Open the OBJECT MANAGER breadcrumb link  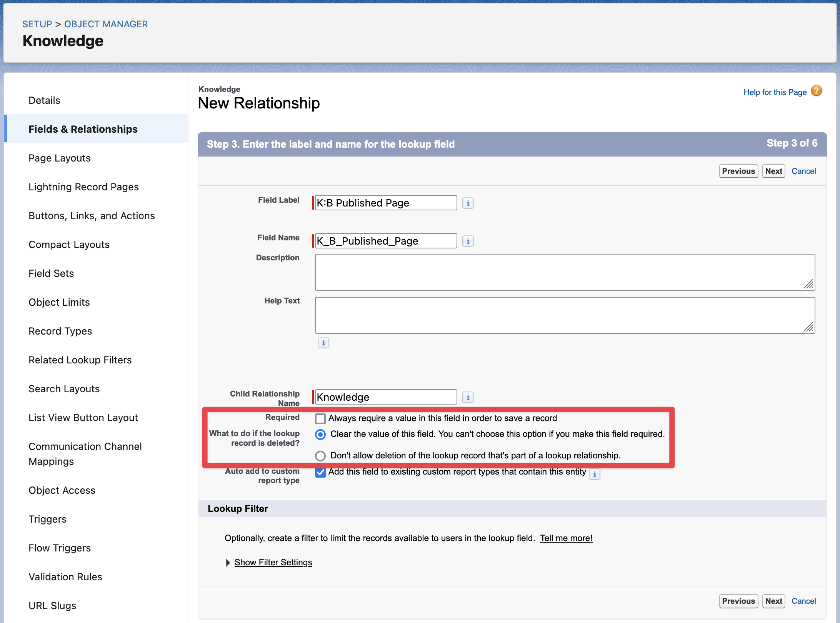click(106, 24)
